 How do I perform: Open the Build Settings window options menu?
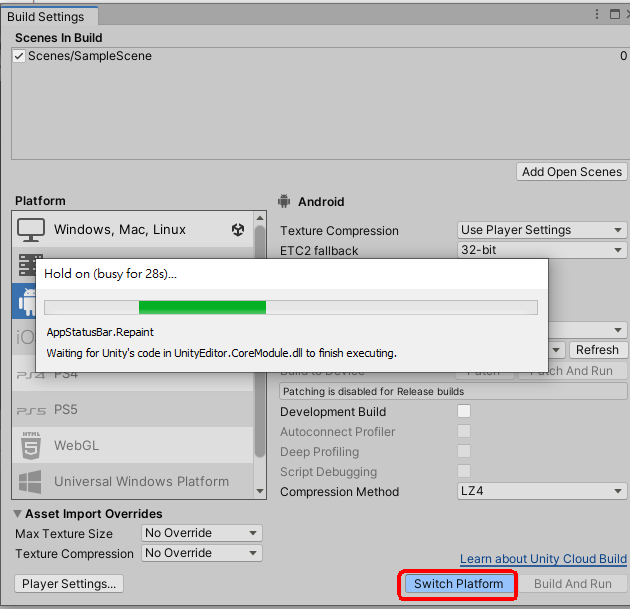coord(597,14)
